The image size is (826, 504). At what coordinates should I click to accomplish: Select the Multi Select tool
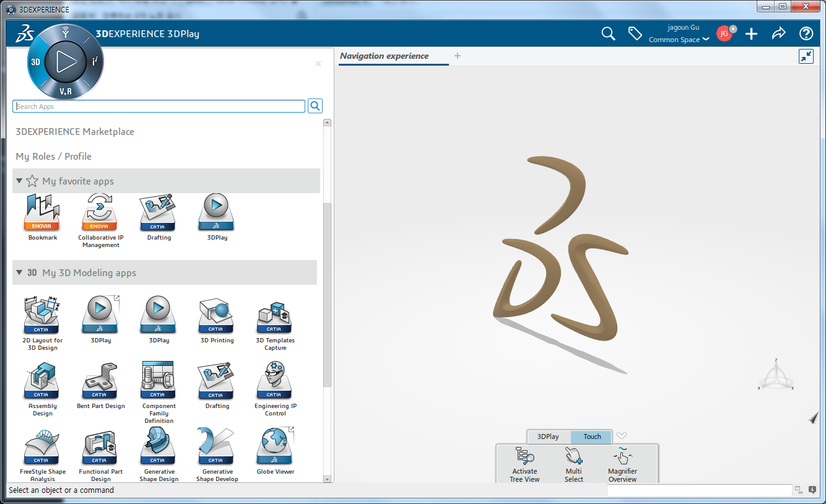[573, 464]
